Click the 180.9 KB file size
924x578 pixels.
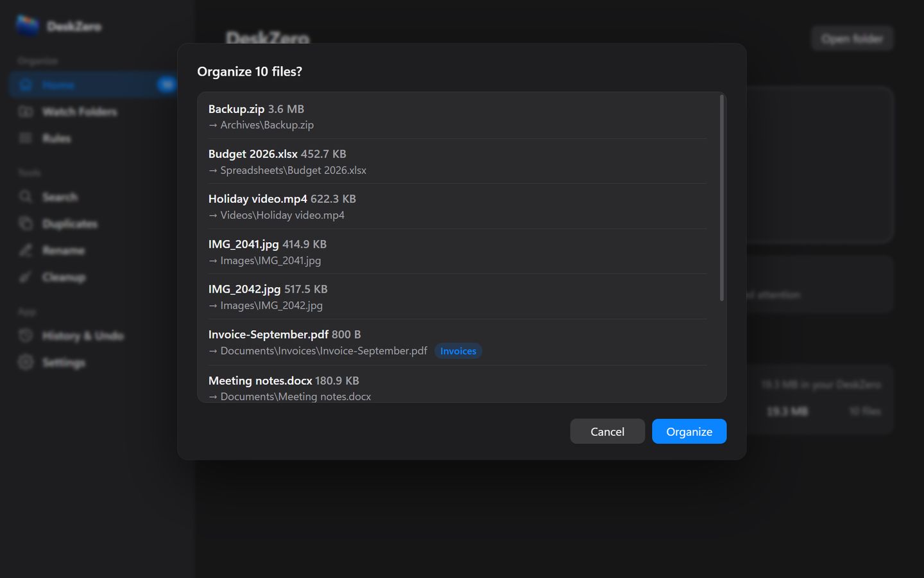337,380
